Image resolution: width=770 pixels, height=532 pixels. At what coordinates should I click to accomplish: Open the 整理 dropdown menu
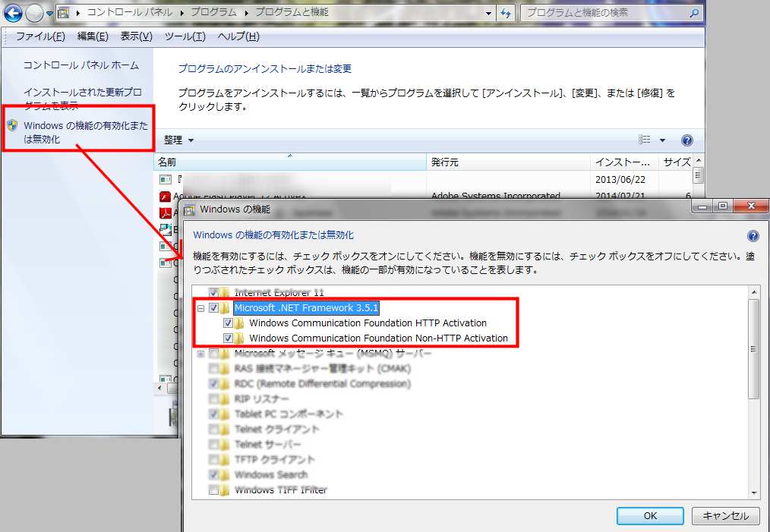point(179,140)
